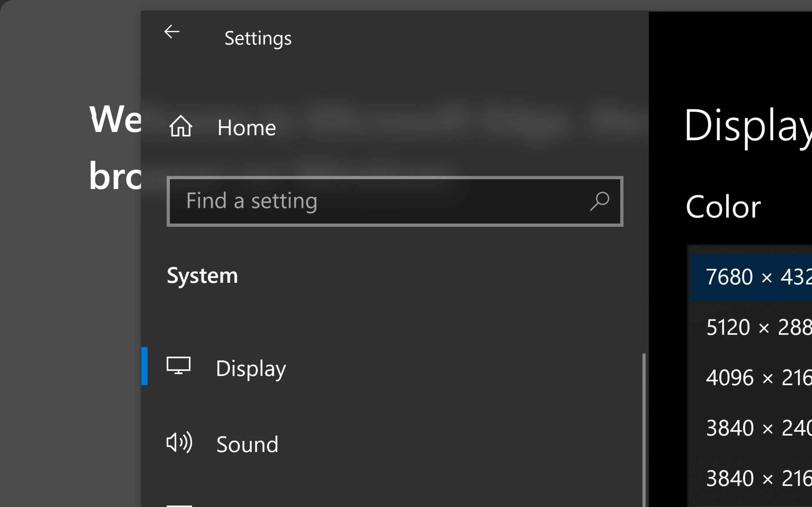
Task: Open the Display settings page label
Action: [x=251, y=369]
